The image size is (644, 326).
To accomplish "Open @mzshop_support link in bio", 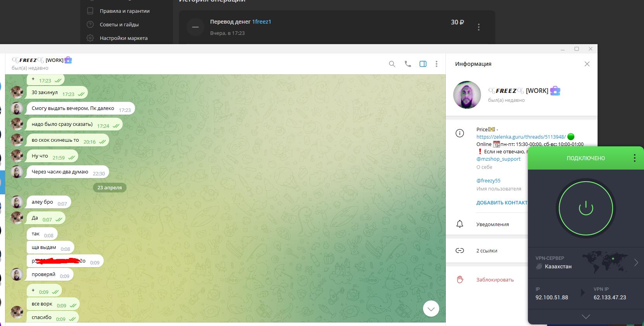I will (x=498, y=159).
